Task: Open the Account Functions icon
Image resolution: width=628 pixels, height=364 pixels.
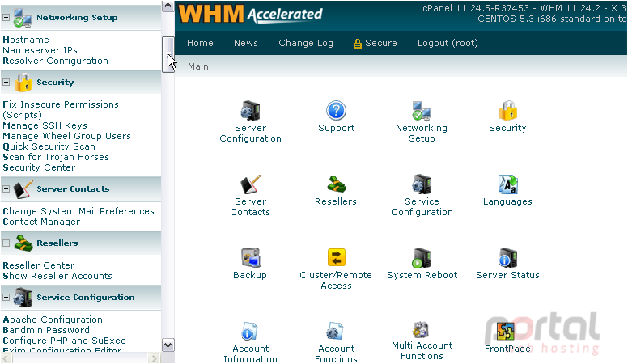Action: click(x=335, y=332)
